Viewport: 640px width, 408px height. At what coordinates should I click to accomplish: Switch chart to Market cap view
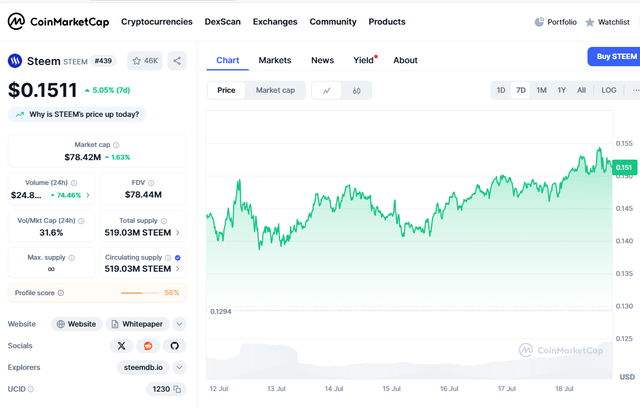[275, 90]
